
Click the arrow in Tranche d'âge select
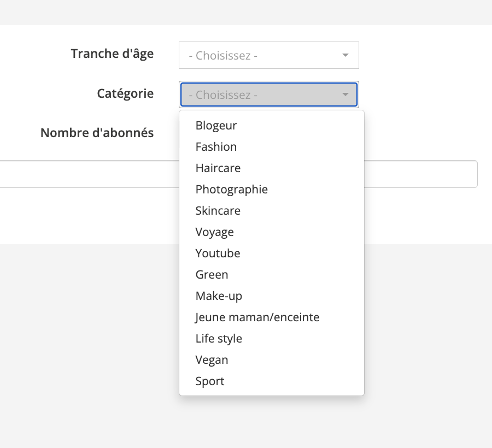pos(345,55)
